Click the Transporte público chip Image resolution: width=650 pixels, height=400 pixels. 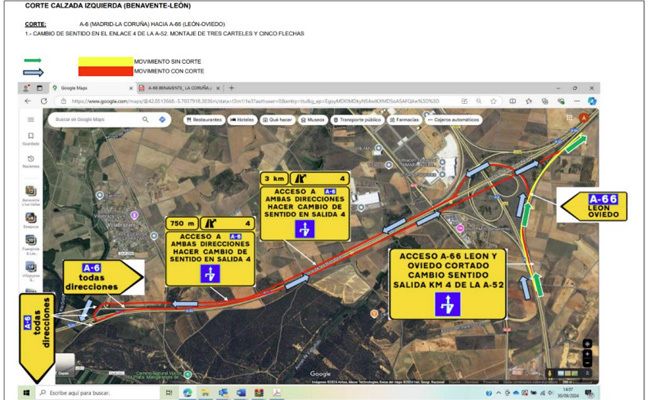356,119
